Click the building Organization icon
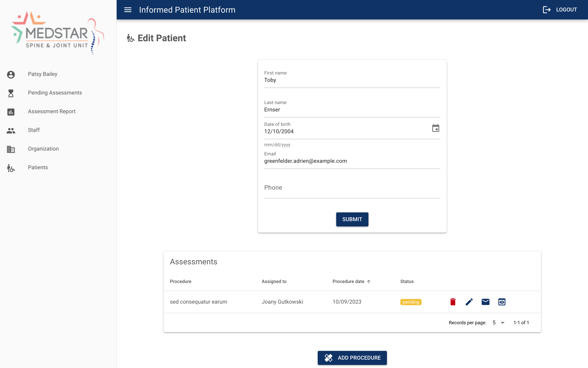Image resolution: width=588 pixels, height=368 pixels. pos(11,149)
